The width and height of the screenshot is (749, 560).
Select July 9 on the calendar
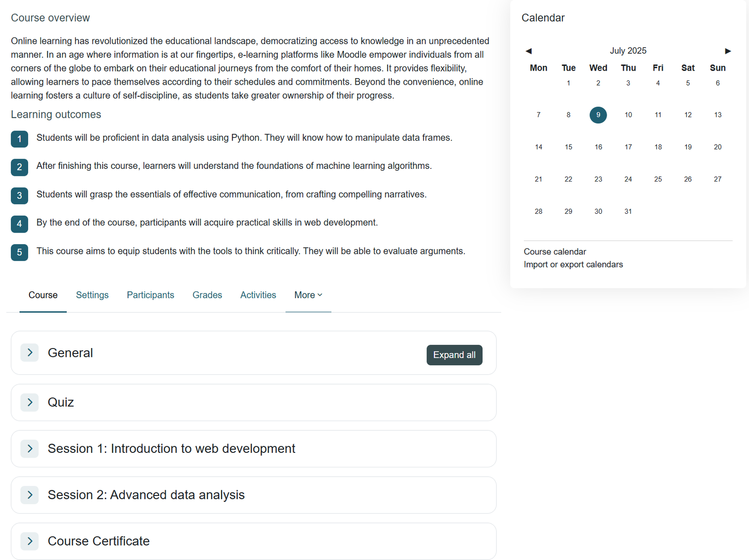click(x=598, y=115)
